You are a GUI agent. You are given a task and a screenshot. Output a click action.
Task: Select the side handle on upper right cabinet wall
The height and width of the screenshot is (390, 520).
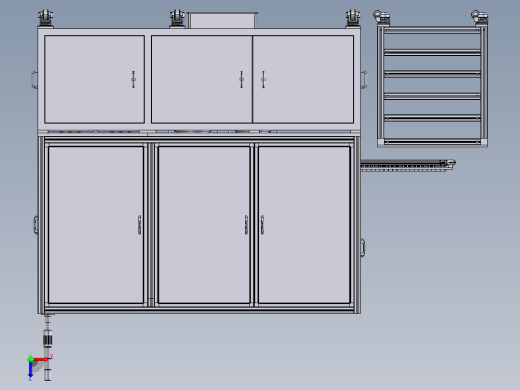[364, 80]
